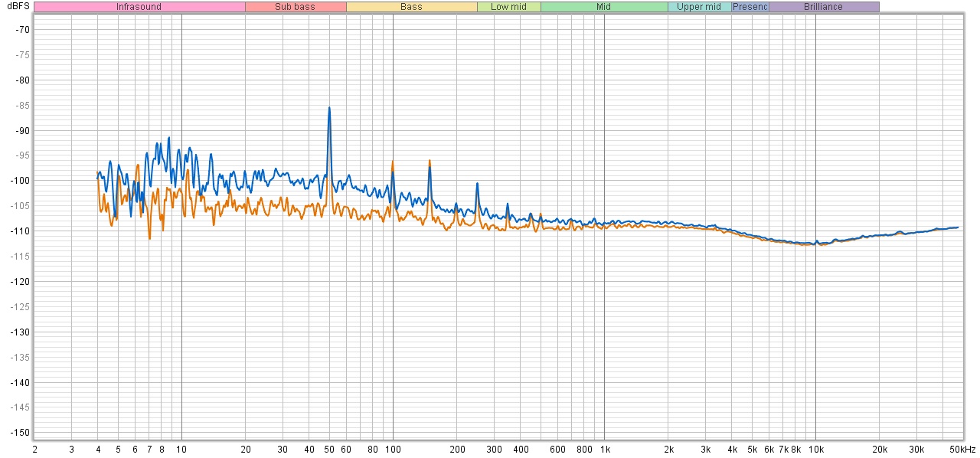Click the 1k frequency axis label
980x458 pixels.
click(605, 449)
